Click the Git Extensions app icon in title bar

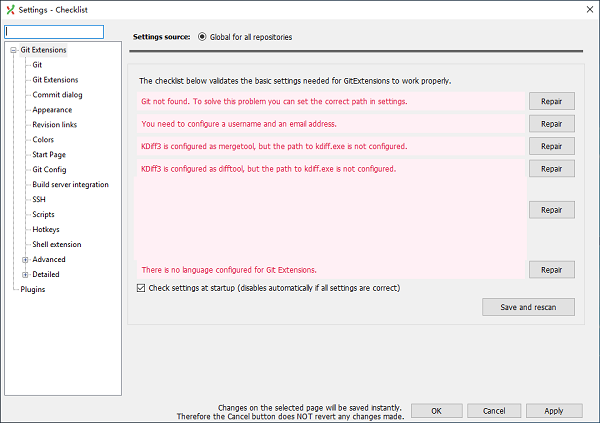[x=10, y=10]
